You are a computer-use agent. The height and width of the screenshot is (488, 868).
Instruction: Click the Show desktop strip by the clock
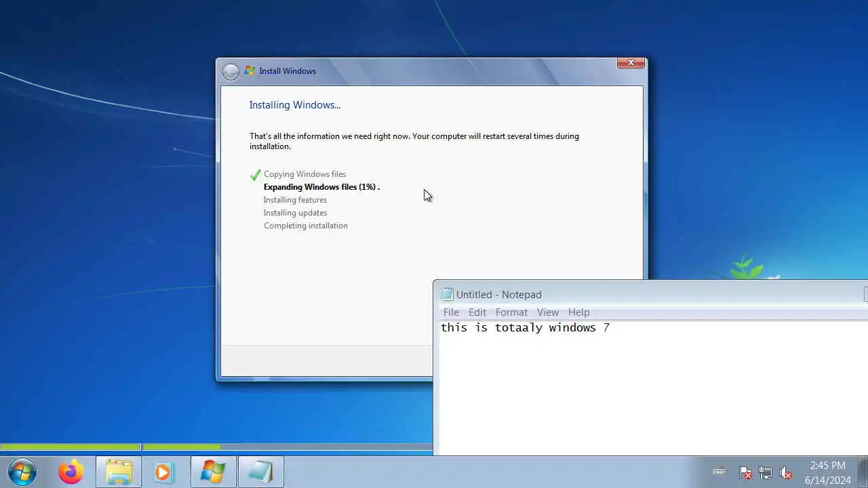[x=863, y=472]
